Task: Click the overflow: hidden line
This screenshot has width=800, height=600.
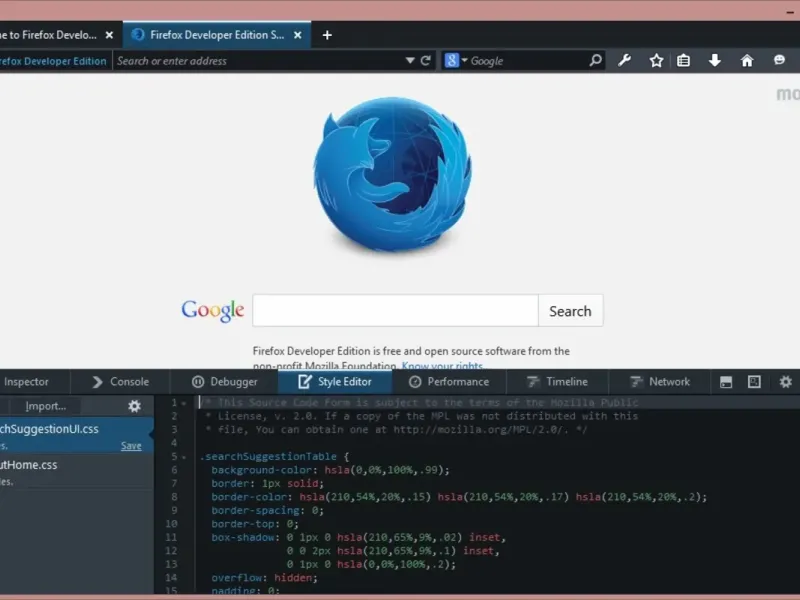Action: pyautogui.click(x=264, y=578)
